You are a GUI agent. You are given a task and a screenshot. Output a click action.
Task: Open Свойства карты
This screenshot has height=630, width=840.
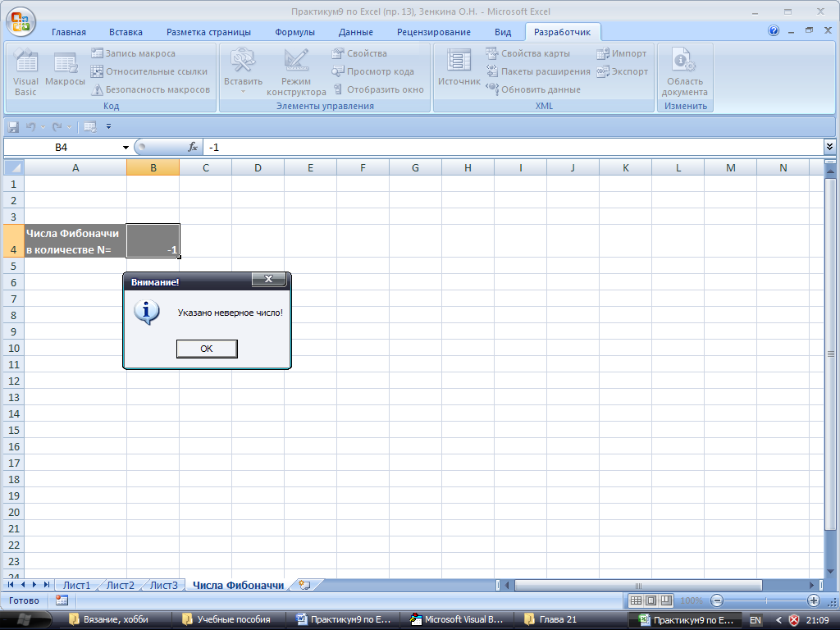pyautogui.click(x=527, y=53)
